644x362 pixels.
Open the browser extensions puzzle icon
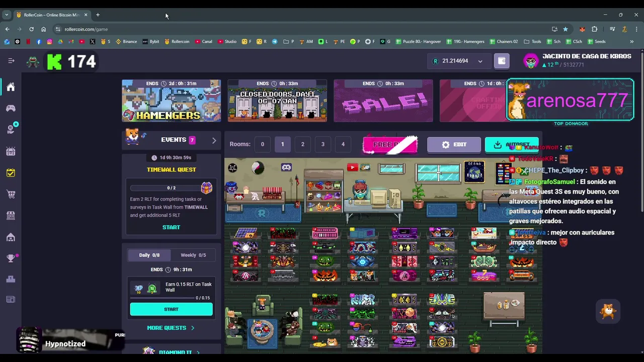coord(594,29)
